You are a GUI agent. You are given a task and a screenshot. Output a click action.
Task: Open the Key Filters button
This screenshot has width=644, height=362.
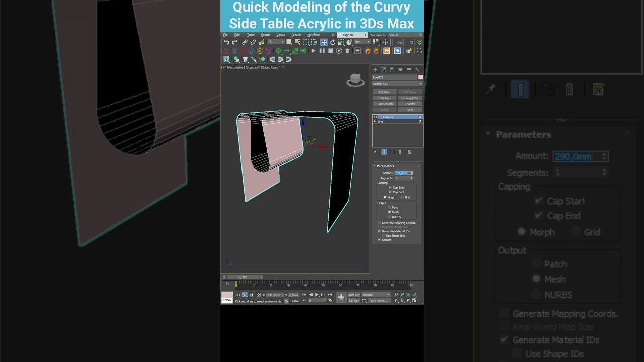click(379, 301)
